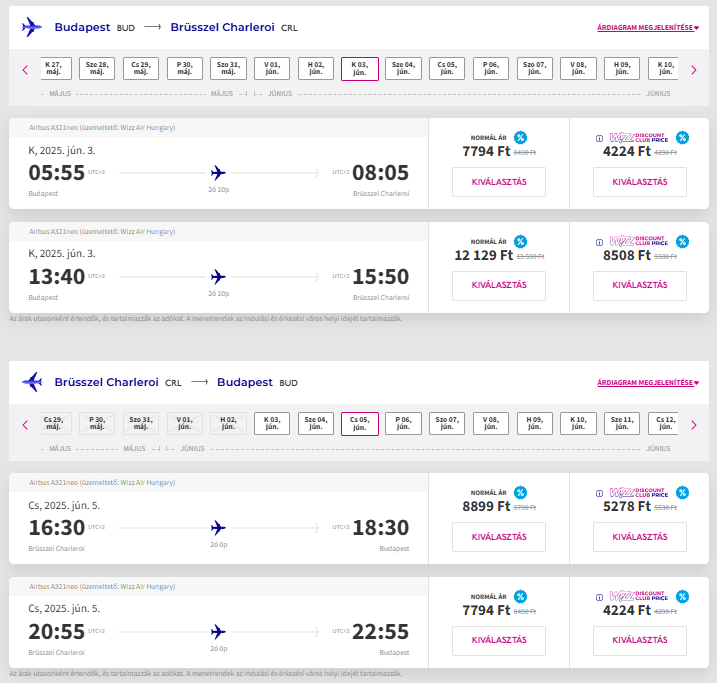The height and width of the screenshot is (683, 717).
Task: Show previous outbound dates with left arrow
Action: [25, 69]
